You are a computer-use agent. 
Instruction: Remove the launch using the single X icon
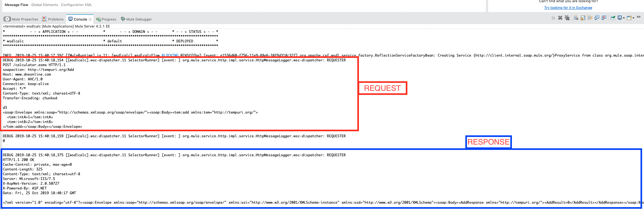point(560,18)
